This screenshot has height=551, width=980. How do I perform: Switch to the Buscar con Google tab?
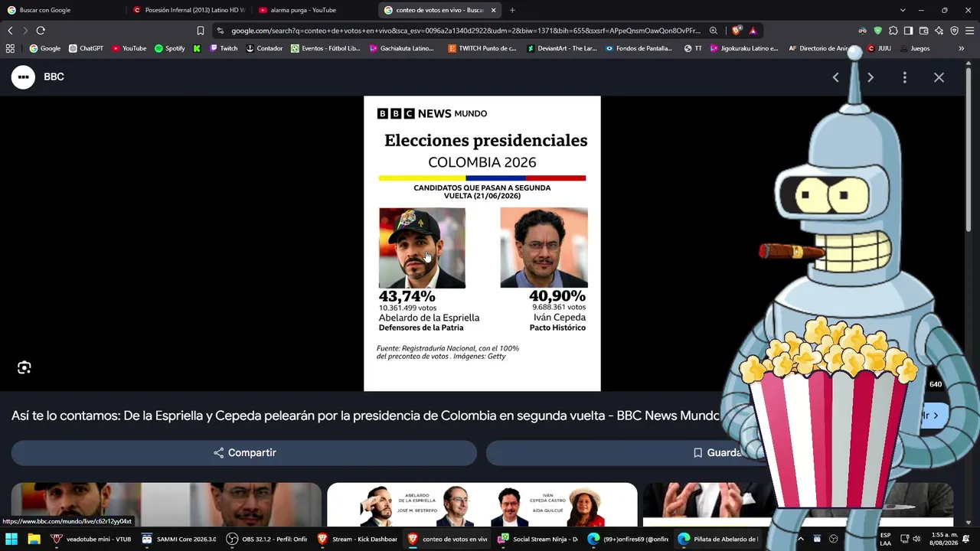coord(61,10)
